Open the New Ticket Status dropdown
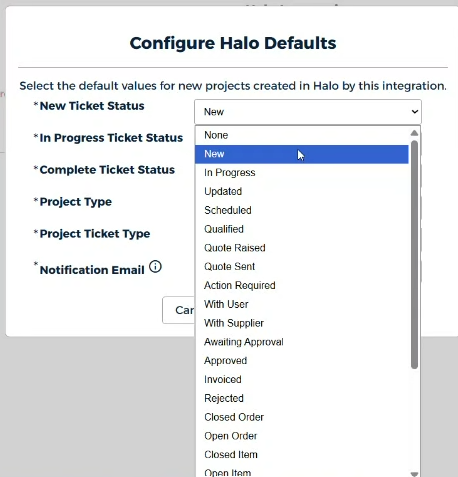 coord(308,112)
